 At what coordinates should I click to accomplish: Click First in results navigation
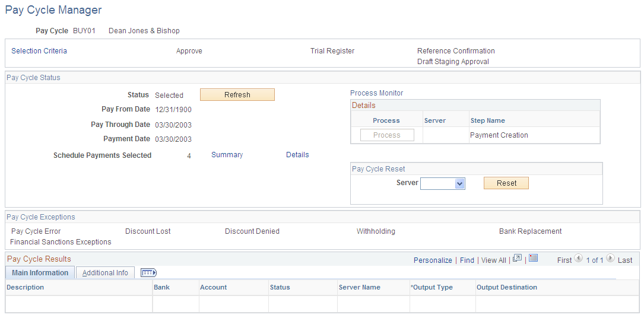[x=564, y=260]
